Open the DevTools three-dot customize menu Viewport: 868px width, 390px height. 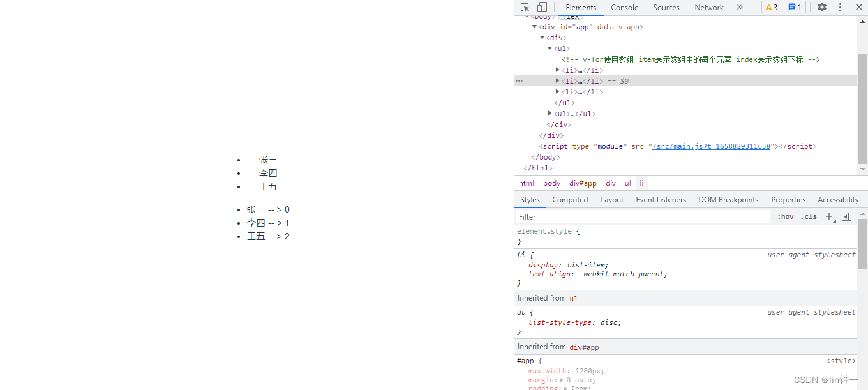(840, 8)
